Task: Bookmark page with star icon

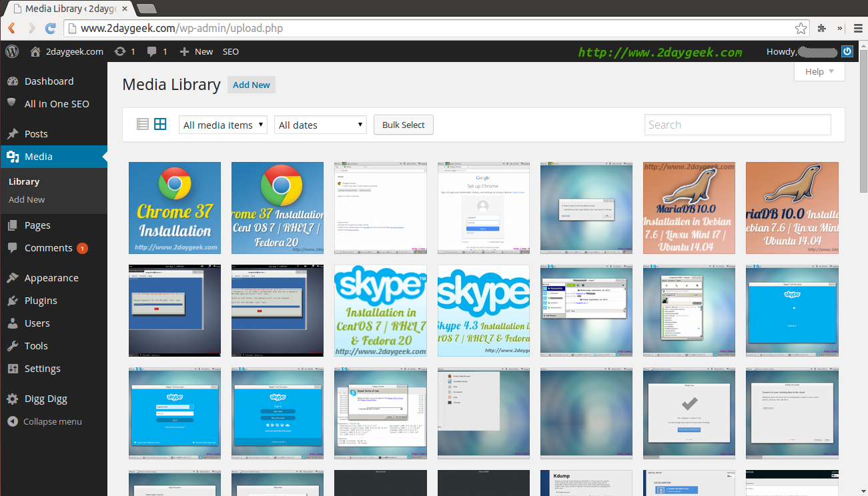Action: (x=801, y=28)
